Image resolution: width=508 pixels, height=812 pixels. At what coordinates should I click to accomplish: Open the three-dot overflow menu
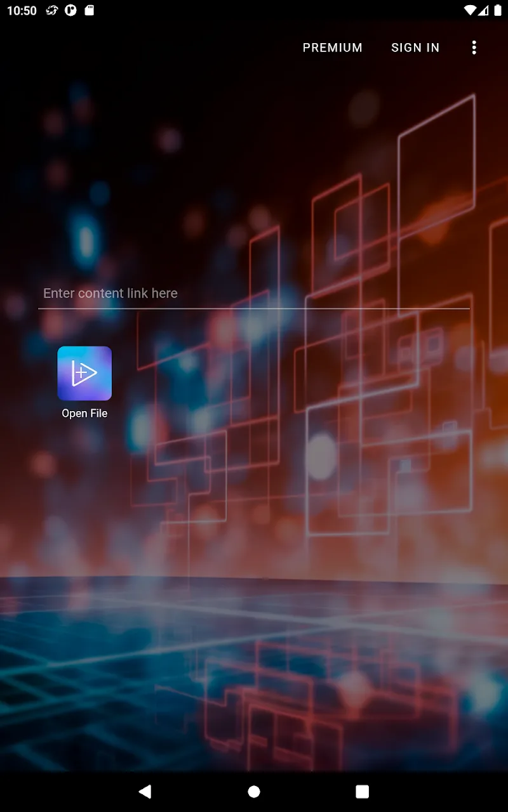pos(474,48)
